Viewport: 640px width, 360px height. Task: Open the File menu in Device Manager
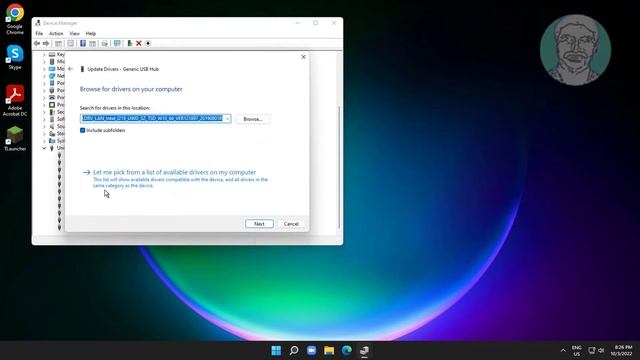(x=39, y=33)
